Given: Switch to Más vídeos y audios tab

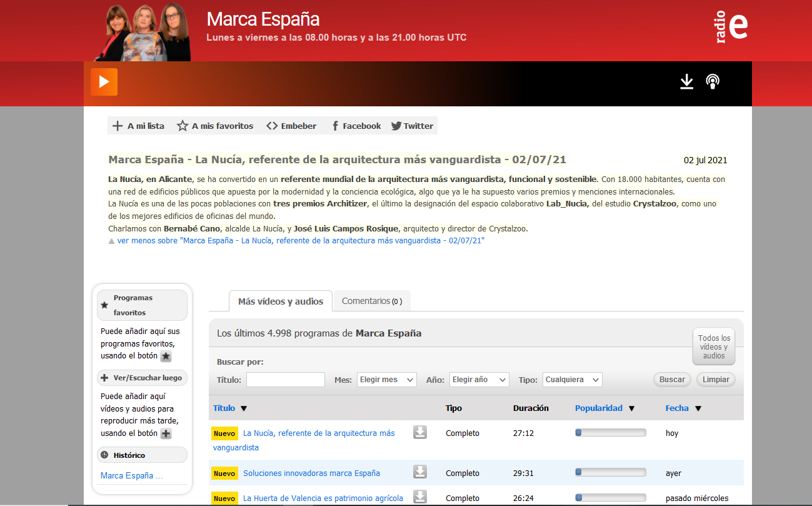Looking at the screenshot, I should [x=281, y=301].
